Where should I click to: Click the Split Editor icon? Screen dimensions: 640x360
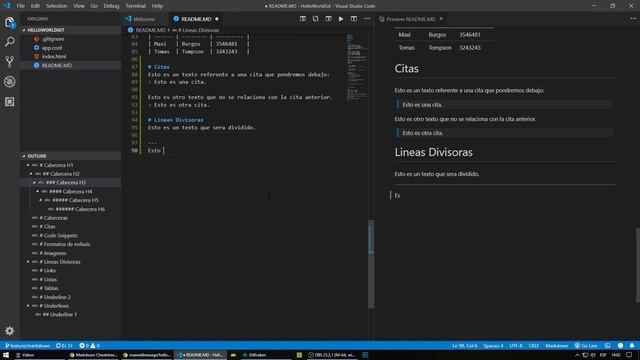[x=354, y=19]
